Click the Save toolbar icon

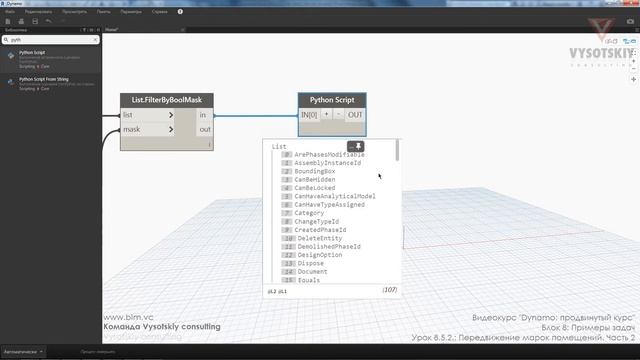click(x=35, y=21)
